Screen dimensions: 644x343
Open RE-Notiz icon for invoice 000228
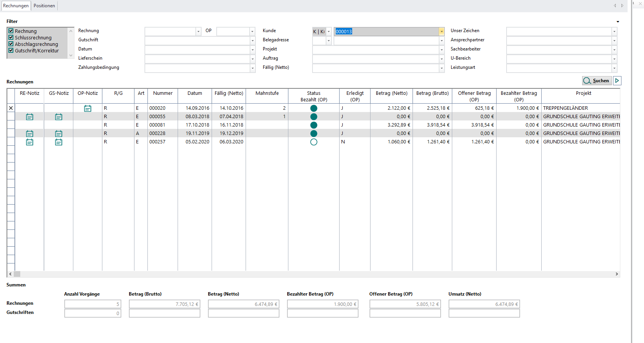(x=29, y=133)
